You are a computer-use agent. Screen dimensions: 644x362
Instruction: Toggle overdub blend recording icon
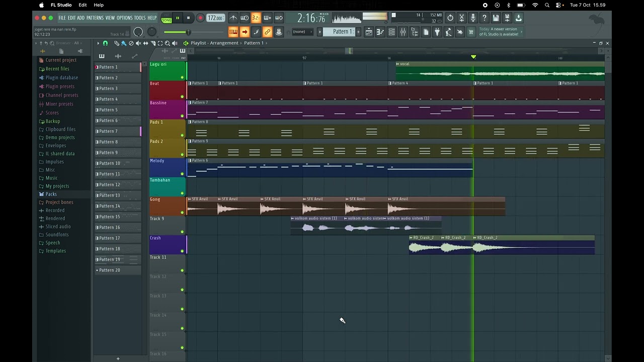267,18
